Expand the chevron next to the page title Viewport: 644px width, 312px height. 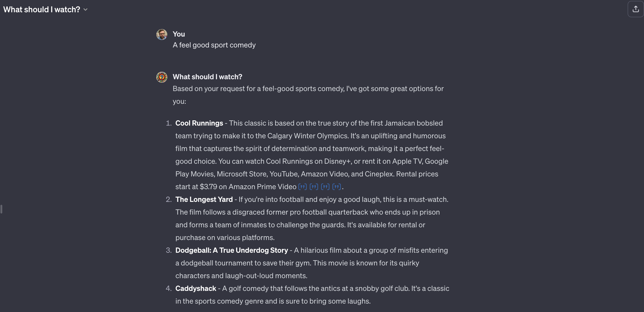pos(85,10)
